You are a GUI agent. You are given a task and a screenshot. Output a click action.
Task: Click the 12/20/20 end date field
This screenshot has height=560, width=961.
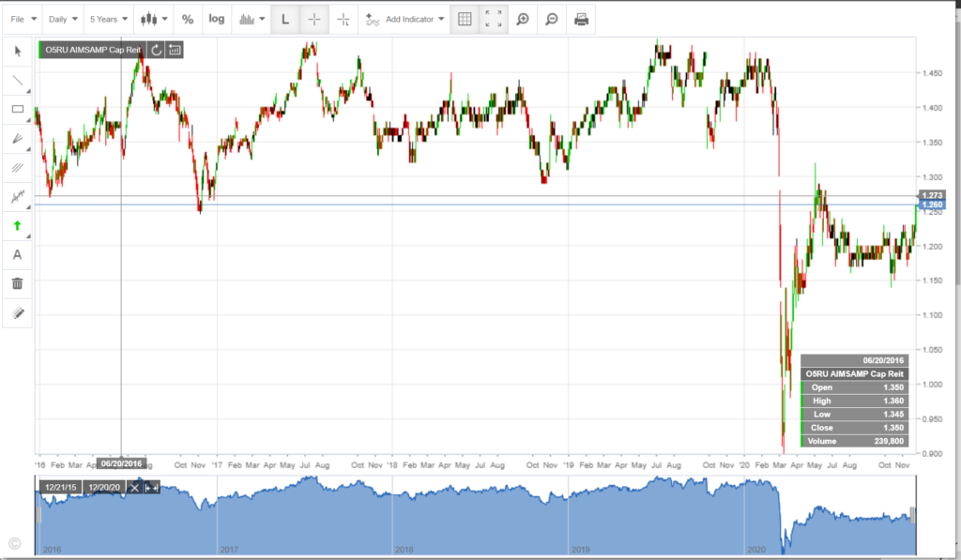click(x=104, y=488)
